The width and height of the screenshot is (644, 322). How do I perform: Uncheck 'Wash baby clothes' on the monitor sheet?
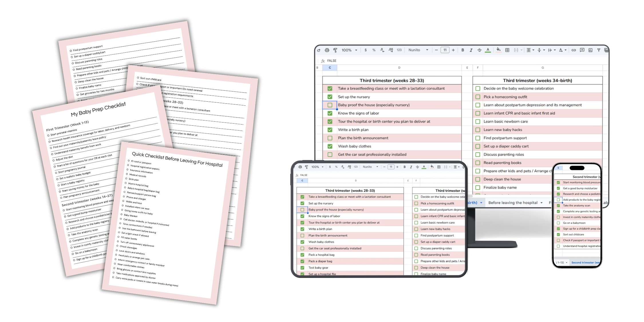[x=330, y=146]
